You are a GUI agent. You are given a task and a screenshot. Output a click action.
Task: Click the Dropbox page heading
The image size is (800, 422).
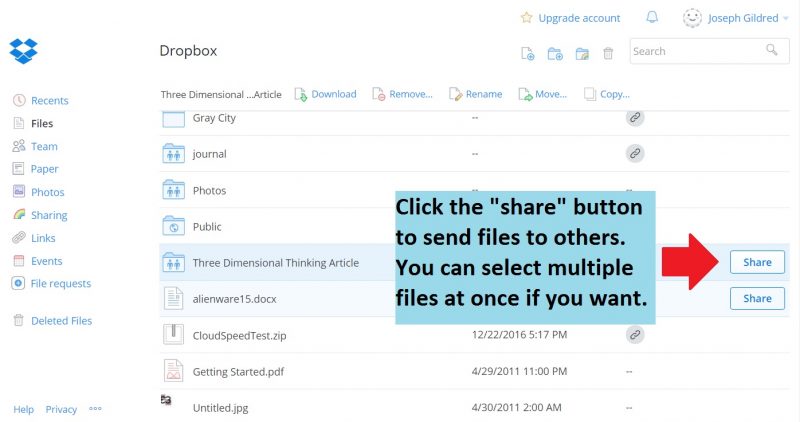point(188,51)
